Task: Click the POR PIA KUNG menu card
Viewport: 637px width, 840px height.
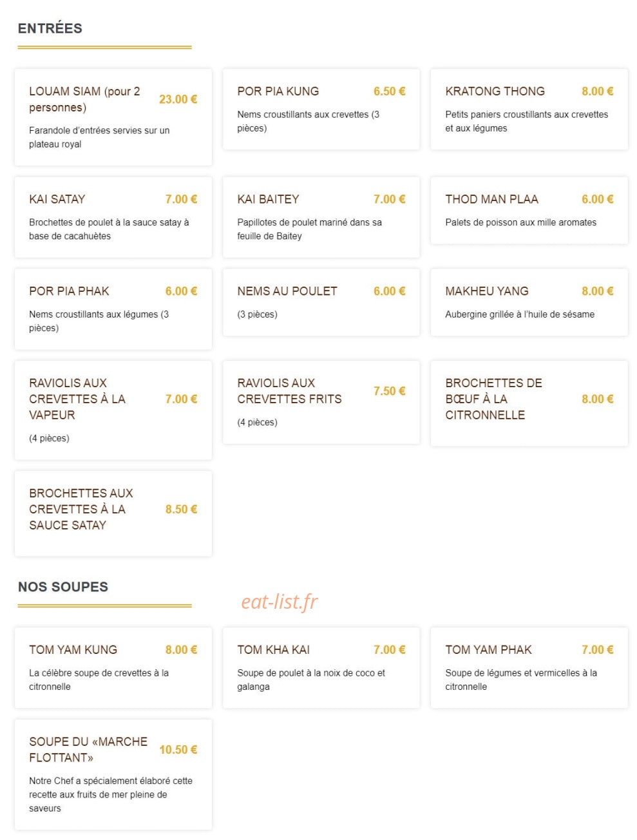Action: (321, 110)
